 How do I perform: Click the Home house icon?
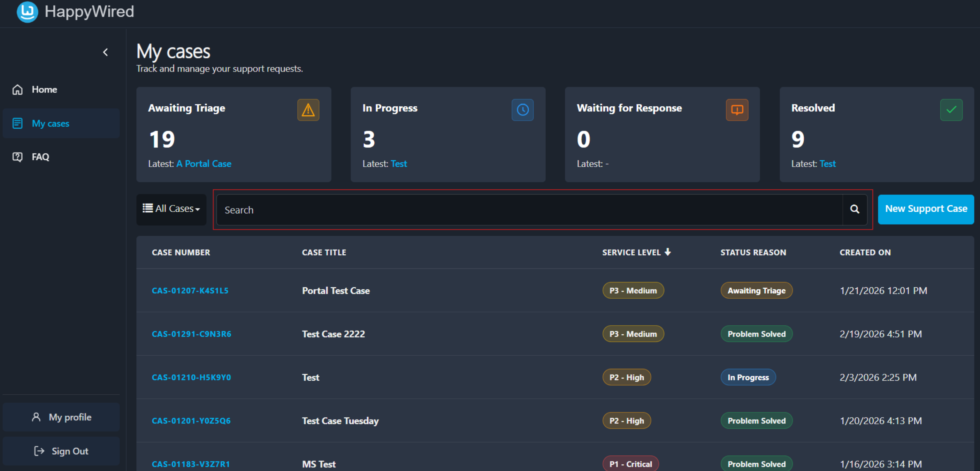(x=17, y=90)
